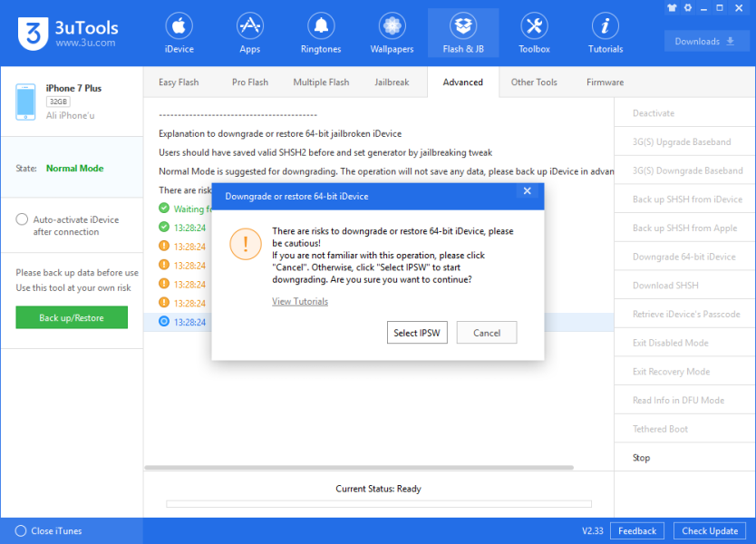
Task: Open the Apps section icon
Action: pyautogui.click(x=249, y=25)
